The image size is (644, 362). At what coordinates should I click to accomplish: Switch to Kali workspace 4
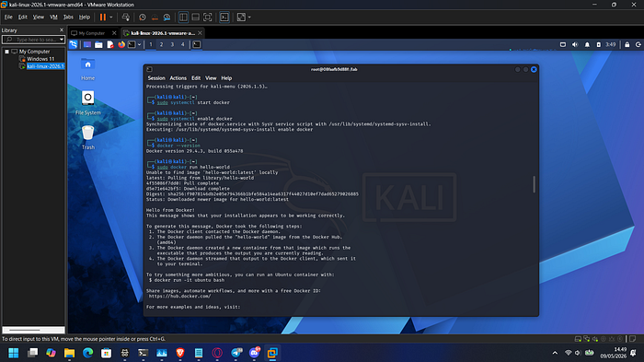[183, 44]
